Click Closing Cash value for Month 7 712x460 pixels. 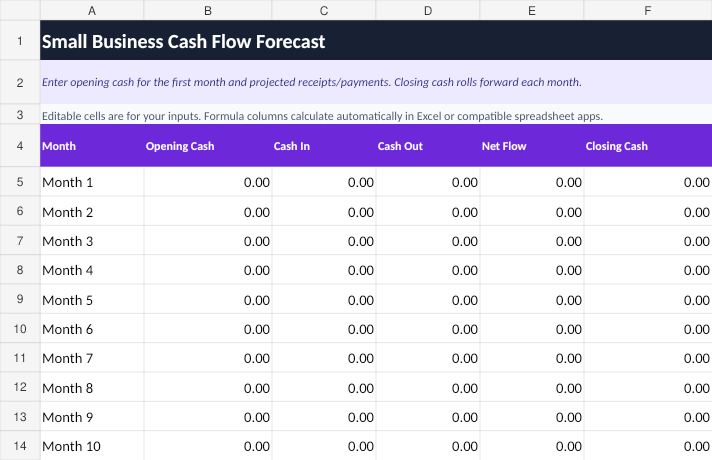click(648, 358)
